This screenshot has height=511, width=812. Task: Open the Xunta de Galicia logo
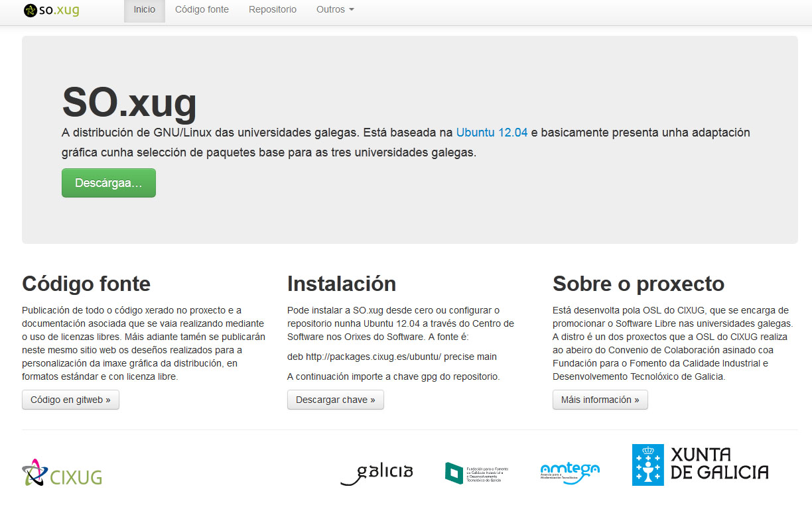click(x=700, y=465)
